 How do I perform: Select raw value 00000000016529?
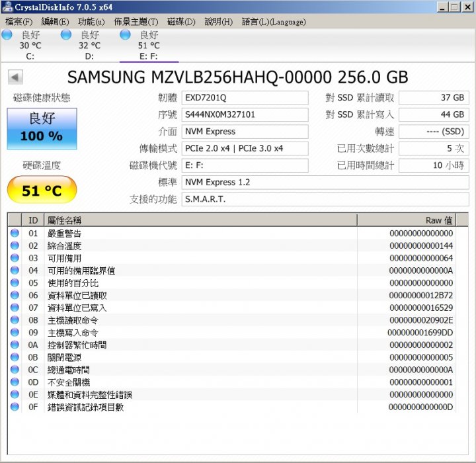(421, 308)
